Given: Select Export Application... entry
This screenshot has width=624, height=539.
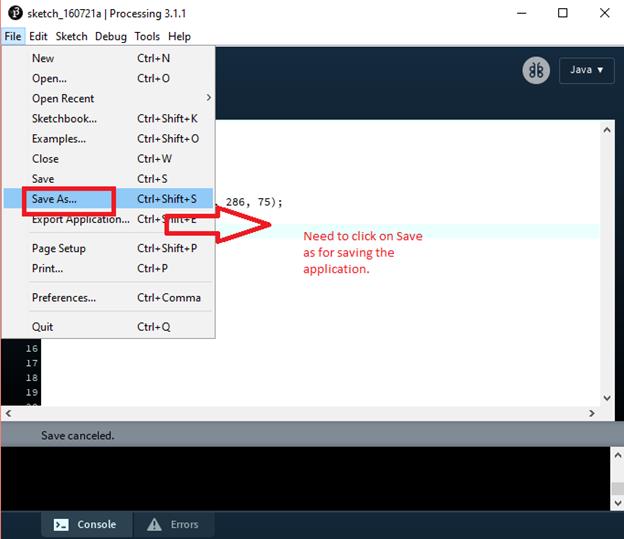Looking at the screenshot, I should tap(108, 219).
